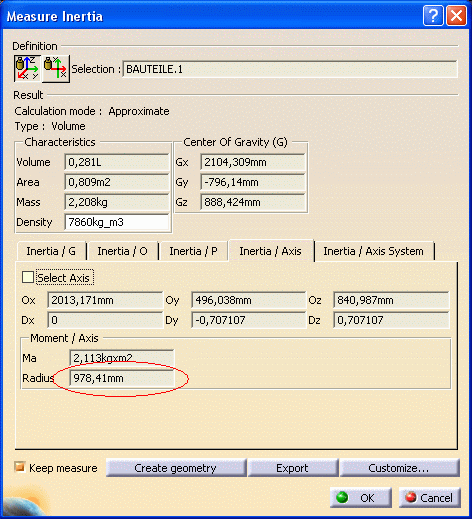Screen dimensions: 472x519
Task: Toggle the Keep measure checkbox
Action: [x=20, y=467]
